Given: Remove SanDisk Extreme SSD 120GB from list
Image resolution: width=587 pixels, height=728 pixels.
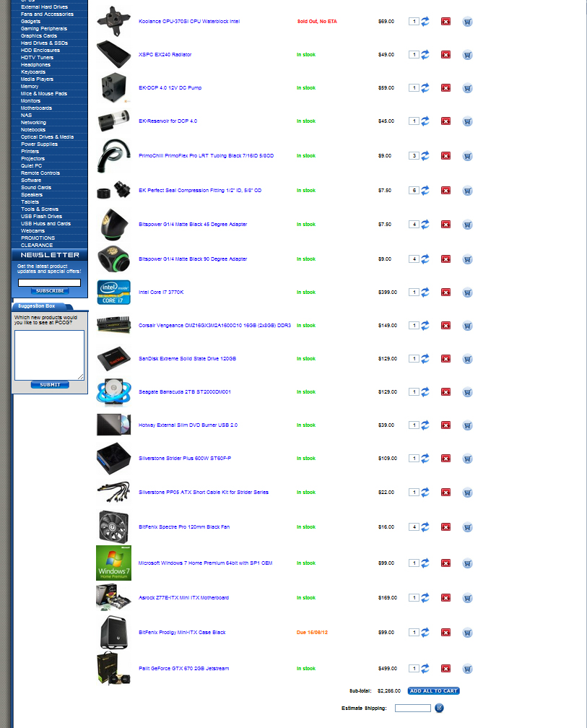Looking at the screenshot, I should [x=445, y=359].
